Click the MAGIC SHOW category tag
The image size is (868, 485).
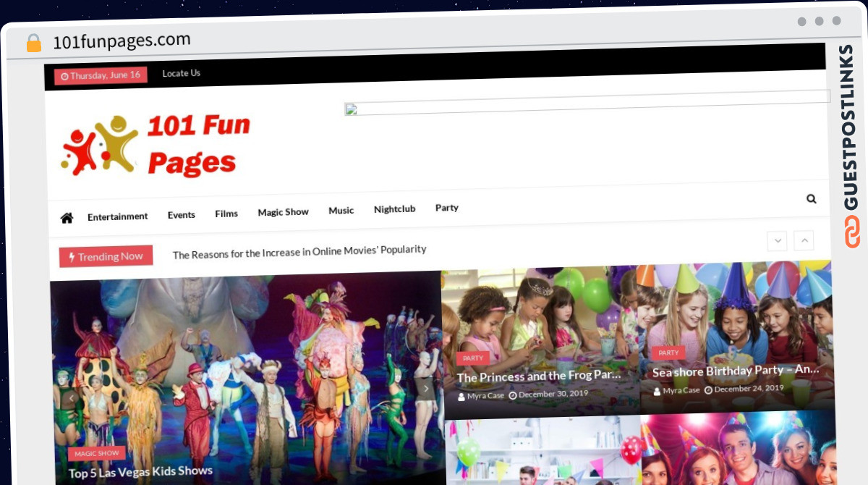tap(97, 453)
